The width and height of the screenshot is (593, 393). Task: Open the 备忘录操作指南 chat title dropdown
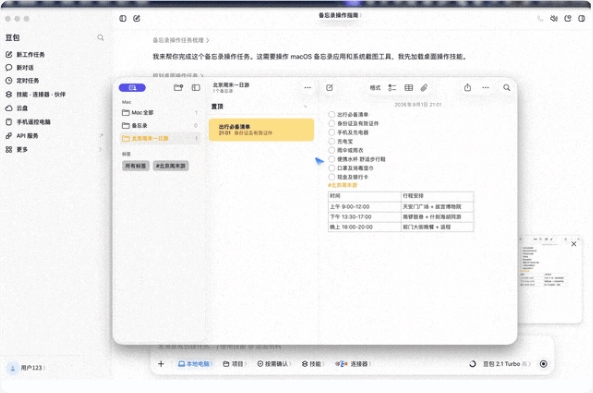point(340,15)
